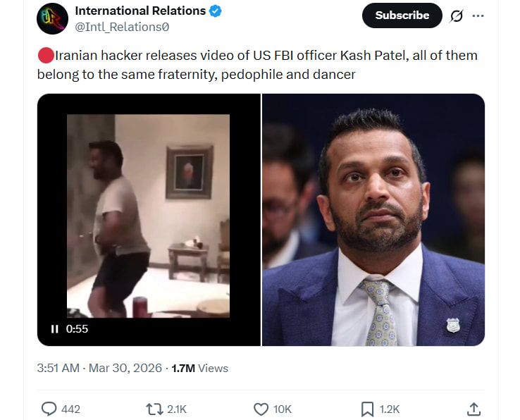
Task: Open the three-dot more options menu
Action: pyautogui.click(x=478, y=16)
